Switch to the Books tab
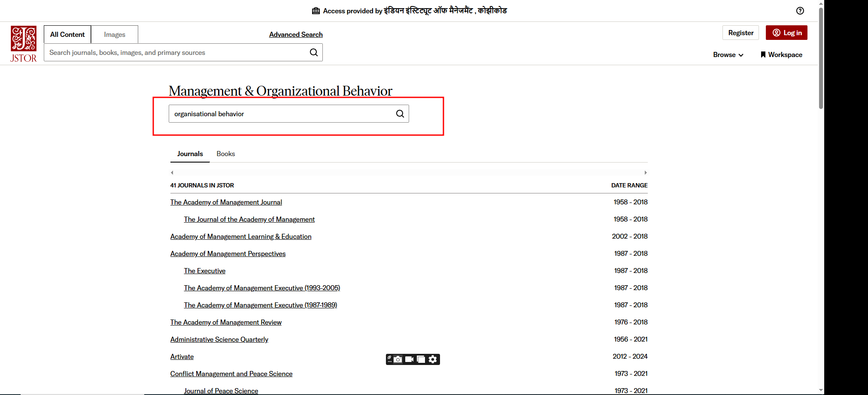This screenshot has width=868, height=395. (x=225, y=154)
